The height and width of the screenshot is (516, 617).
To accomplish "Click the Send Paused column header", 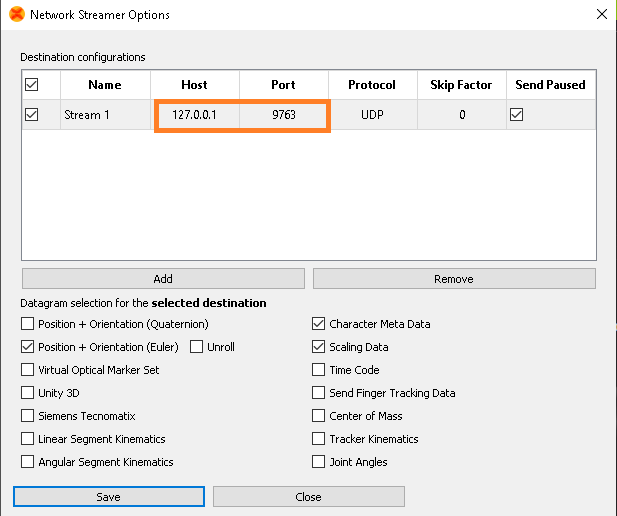I will point(551,85).
